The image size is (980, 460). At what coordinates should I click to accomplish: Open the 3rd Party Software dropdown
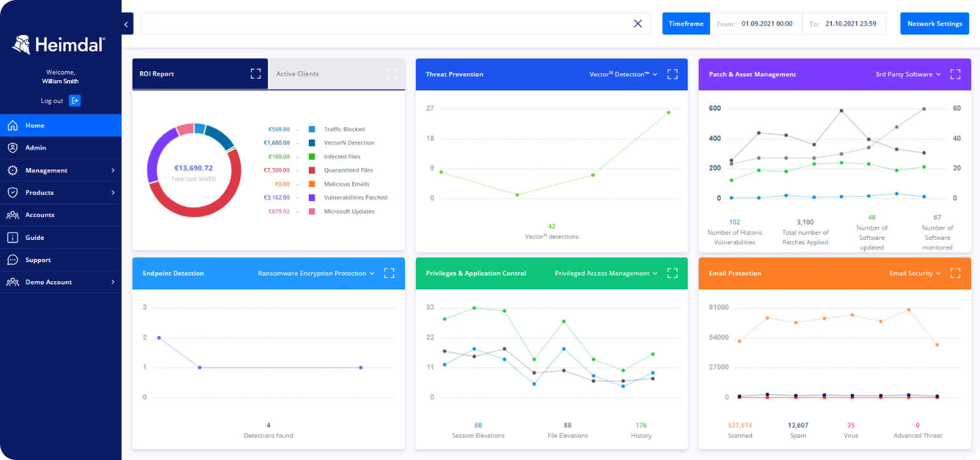click(x=908, y=74)
